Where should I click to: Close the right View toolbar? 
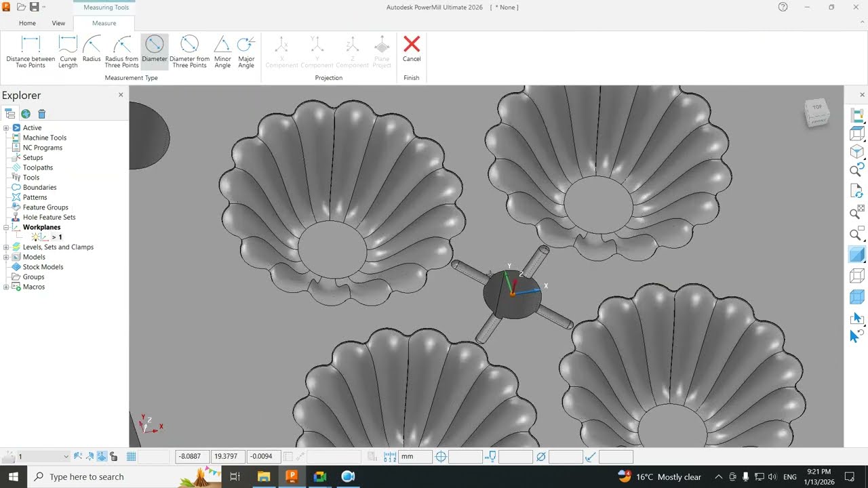863,95
